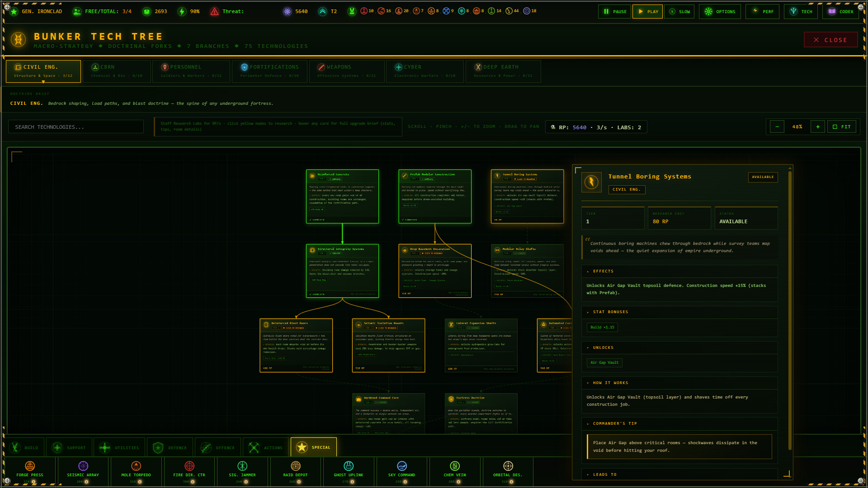Image resolution: width=868 pixels, height=488 pixels.
Task: Open the Support category tab
Action: coord(69,448)
